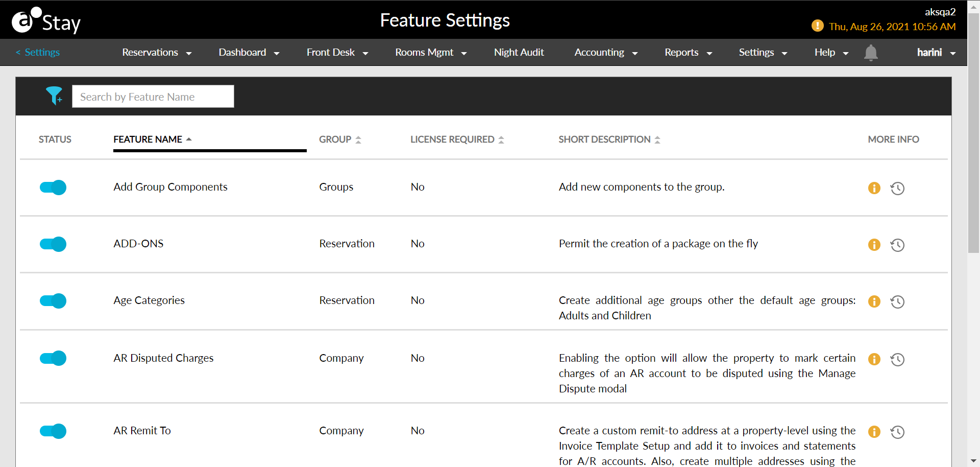Open history icon for AR Remit To
This screenshot has width=980, height=467.
(897, 432)
